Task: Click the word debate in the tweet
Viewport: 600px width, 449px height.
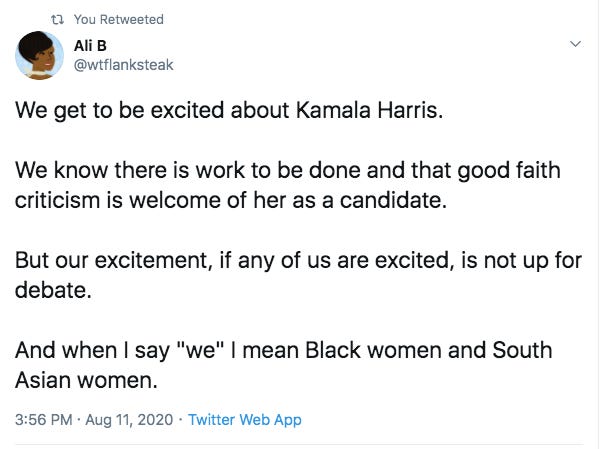Action: tap(53, 290)
